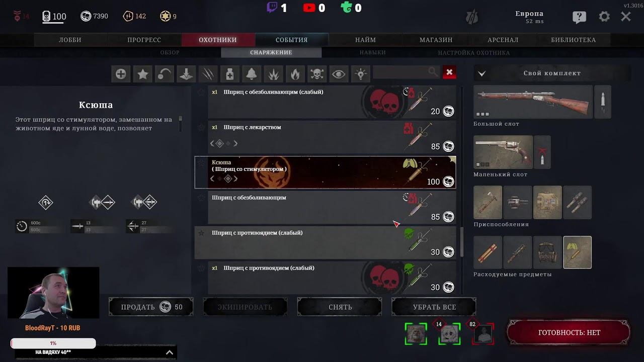Screen dimensions: 644x362
Task: Open the settings gear icon
Action: point(604,17)
